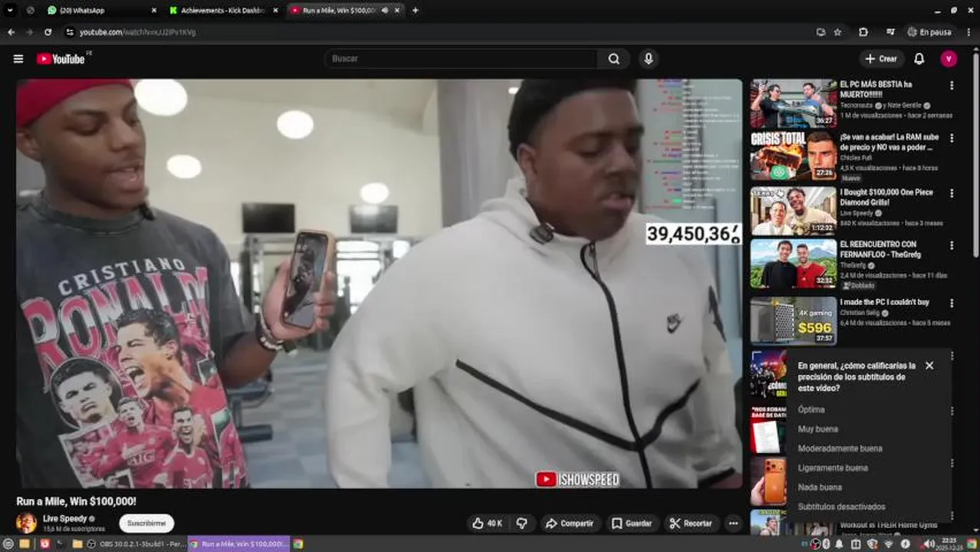Open more actions below the video
Screen dimensions: 980x552
coord(733,523)
